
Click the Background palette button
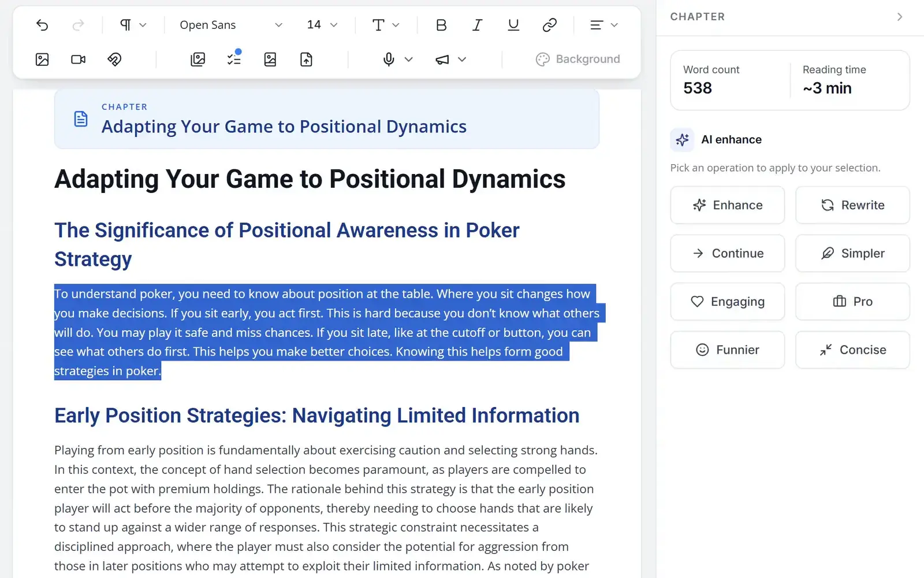click(x=577, y=59)
